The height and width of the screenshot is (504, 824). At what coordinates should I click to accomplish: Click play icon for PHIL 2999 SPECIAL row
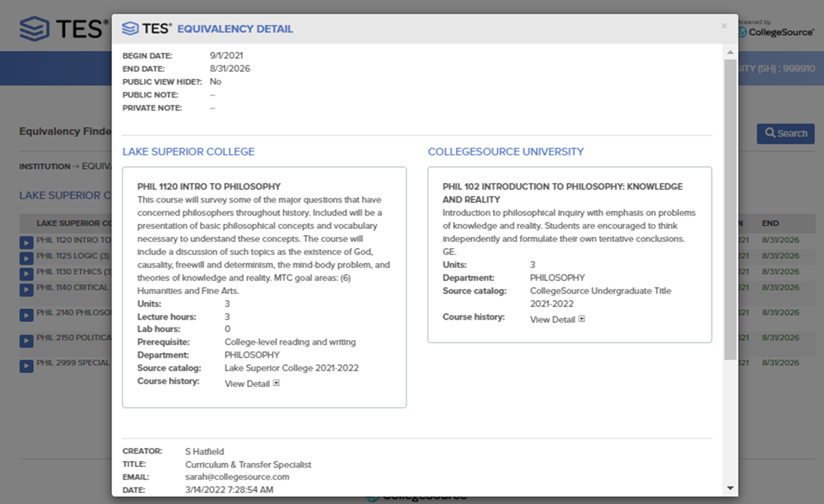(26, 366)
